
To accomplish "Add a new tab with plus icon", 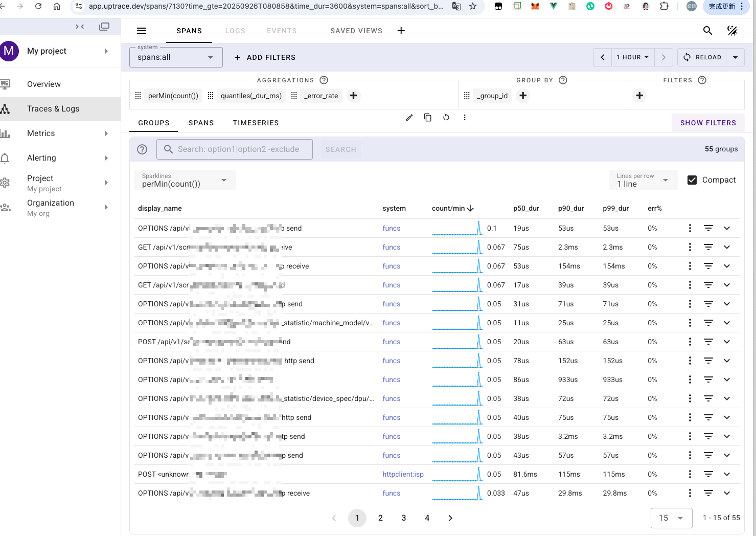I will pyautogui.click(x=401, y=31).
